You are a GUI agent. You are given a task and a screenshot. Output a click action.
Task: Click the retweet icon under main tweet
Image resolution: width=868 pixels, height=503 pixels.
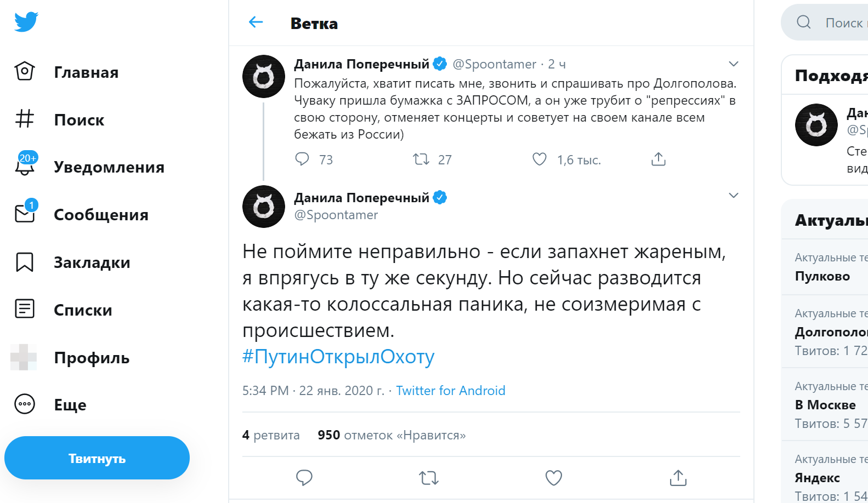pyautogui.click(x=428, y=478)
